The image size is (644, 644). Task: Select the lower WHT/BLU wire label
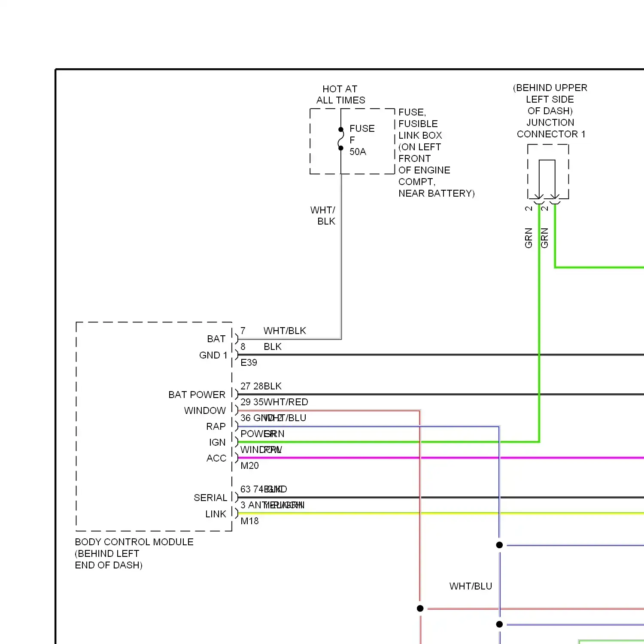coord(471,586)
